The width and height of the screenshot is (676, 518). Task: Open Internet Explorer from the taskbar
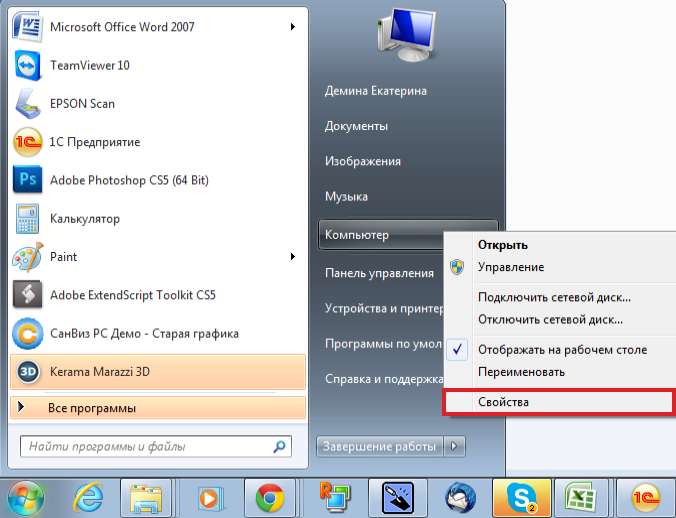(88, 499)
